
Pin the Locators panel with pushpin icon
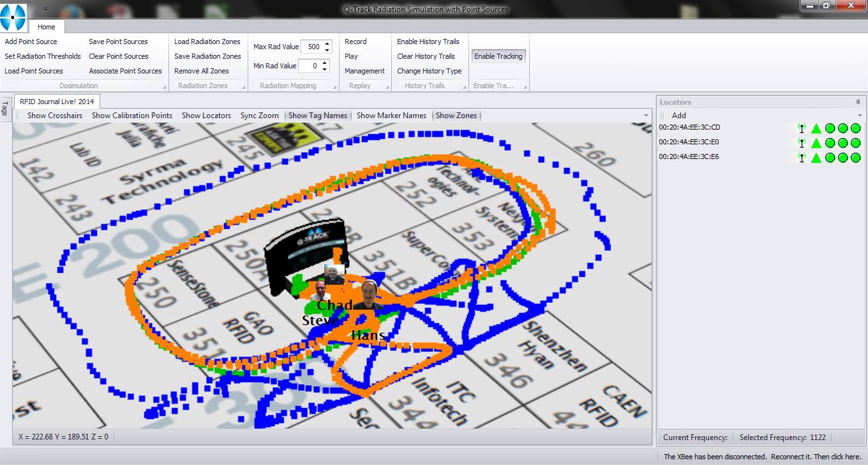click(x=858, y=102)
